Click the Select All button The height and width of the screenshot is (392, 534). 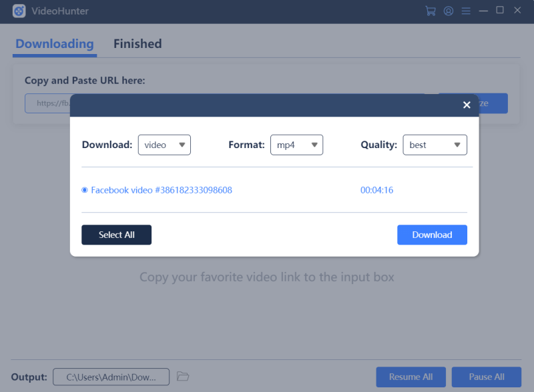coord(116,235)
